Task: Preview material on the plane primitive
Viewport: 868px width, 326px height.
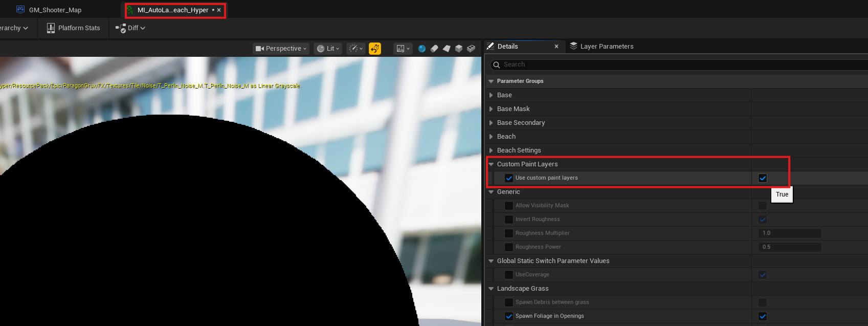Action: (x=447, y=49)
